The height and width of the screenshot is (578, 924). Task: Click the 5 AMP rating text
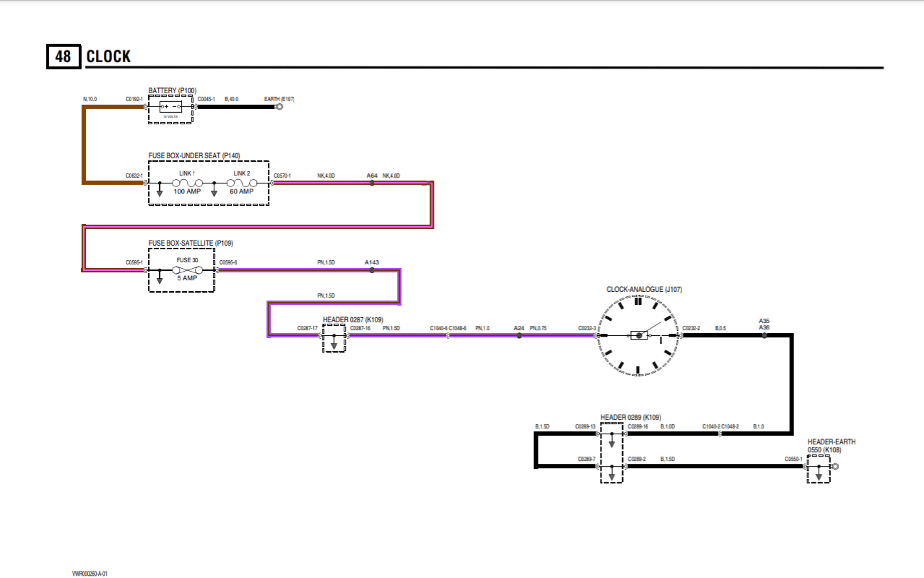click(187, 278)
